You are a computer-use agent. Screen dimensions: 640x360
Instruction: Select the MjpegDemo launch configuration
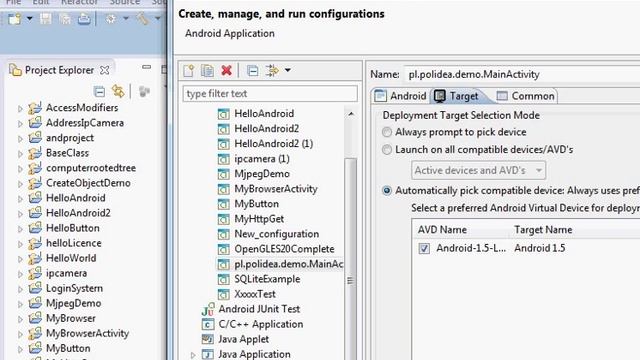coord(262,174)
